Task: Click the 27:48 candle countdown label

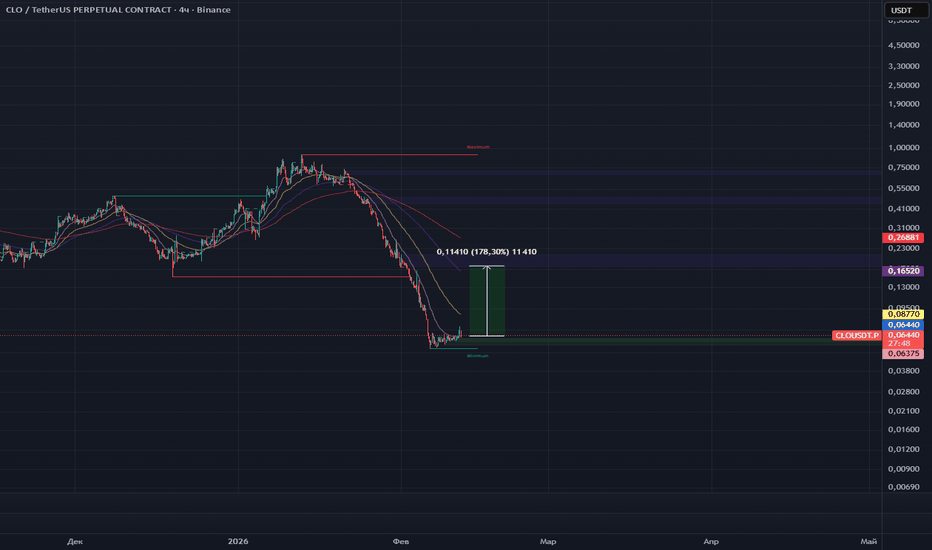Action: click(x=899, y=344)
